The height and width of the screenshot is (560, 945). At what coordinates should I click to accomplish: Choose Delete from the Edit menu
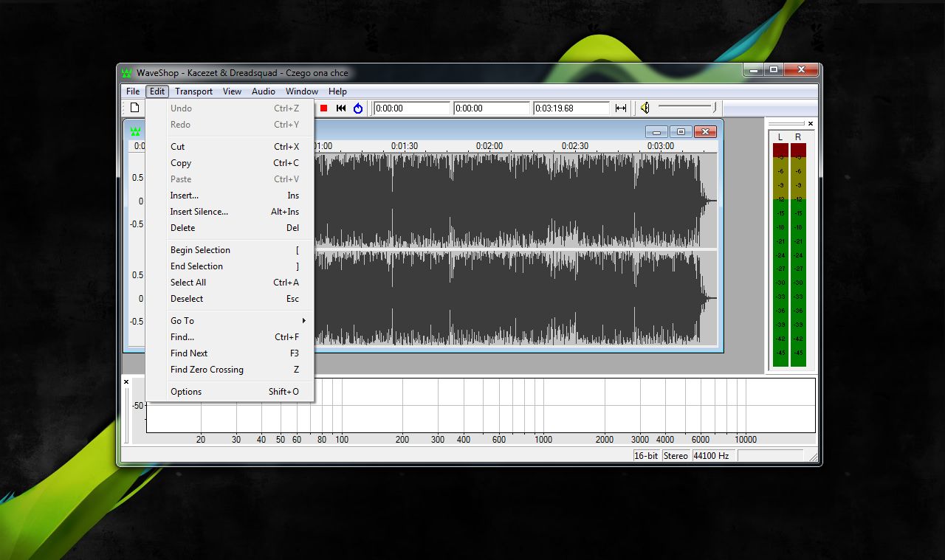[230, 228]
